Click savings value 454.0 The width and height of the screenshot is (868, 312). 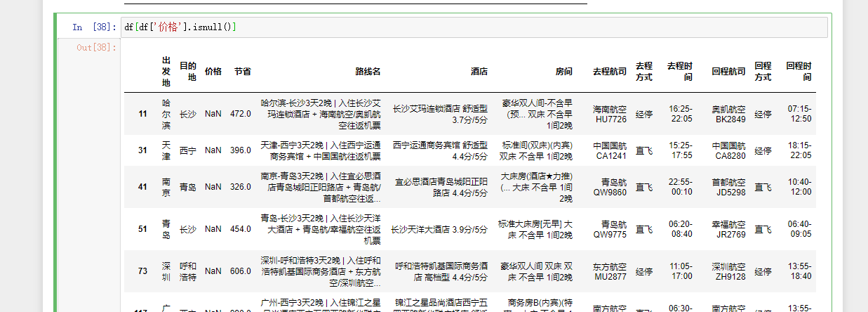click(x=241, y=229)
